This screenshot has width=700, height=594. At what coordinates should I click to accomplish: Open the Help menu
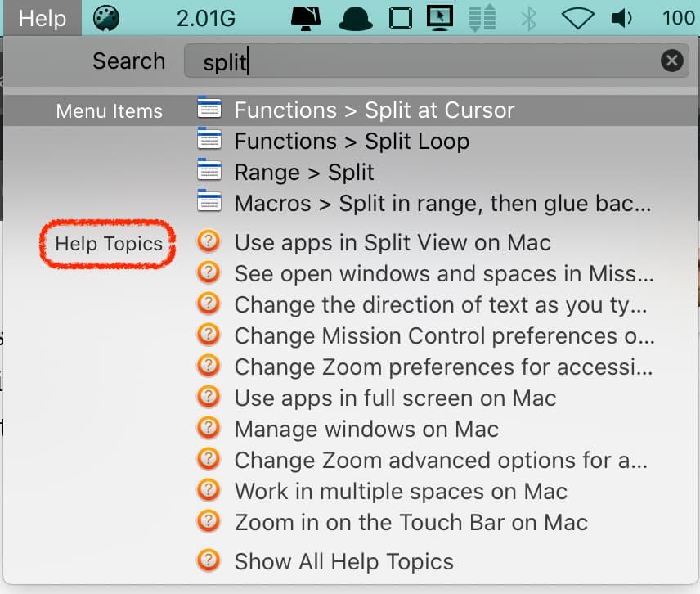pos(42,18)
